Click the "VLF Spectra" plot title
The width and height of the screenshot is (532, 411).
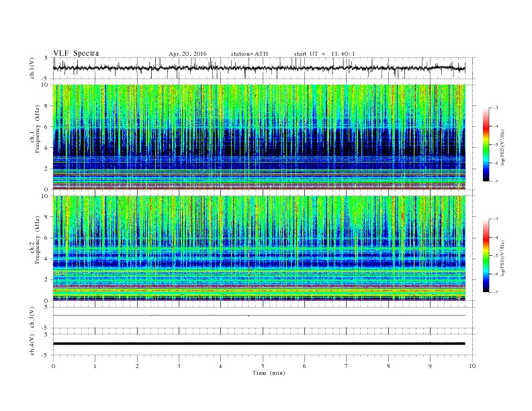[x=76, y=53]
